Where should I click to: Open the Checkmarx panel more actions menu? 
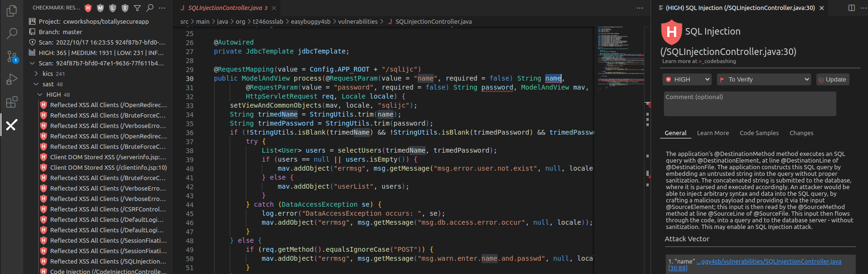point(162,8)
